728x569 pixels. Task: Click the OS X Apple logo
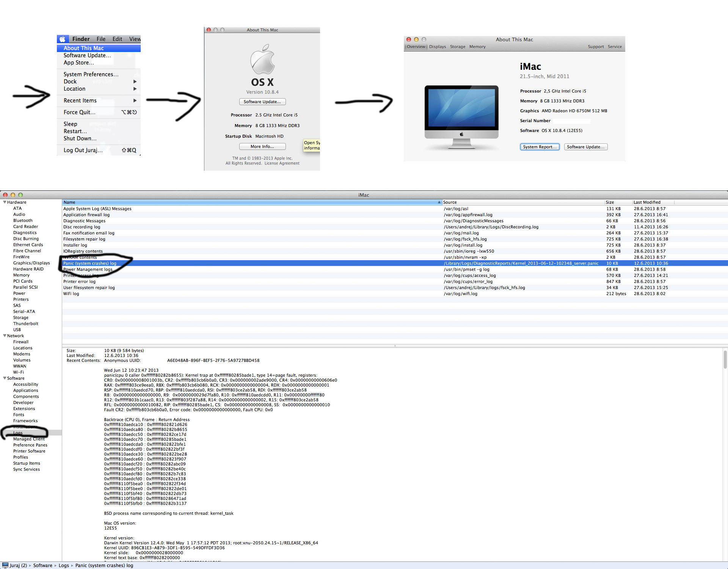coord(262,60)
